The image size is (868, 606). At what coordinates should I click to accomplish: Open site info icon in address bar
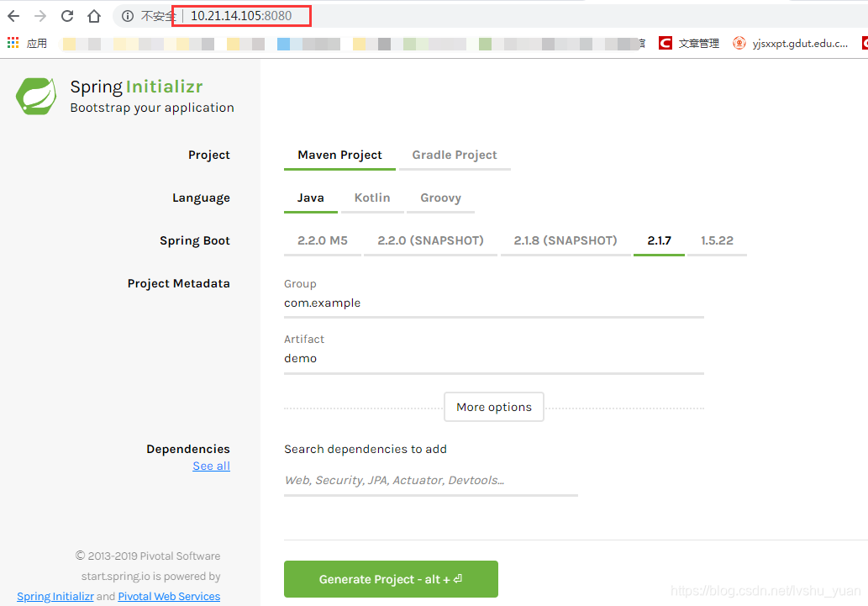point(128,16)
